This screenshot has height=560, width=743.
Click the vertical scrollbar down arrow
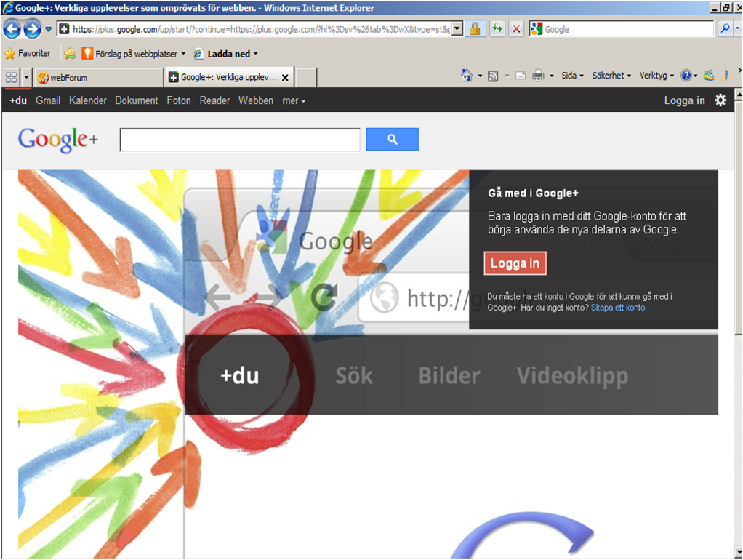(738, 551)
